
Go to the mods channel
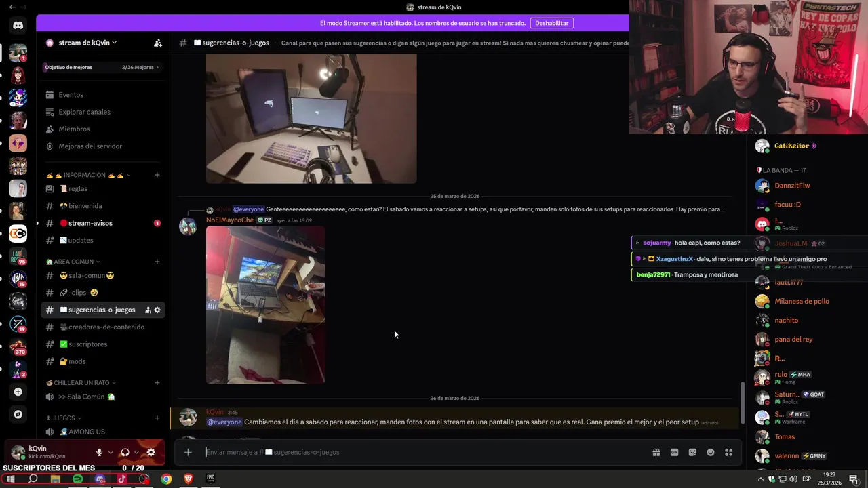tap(102, 361)
